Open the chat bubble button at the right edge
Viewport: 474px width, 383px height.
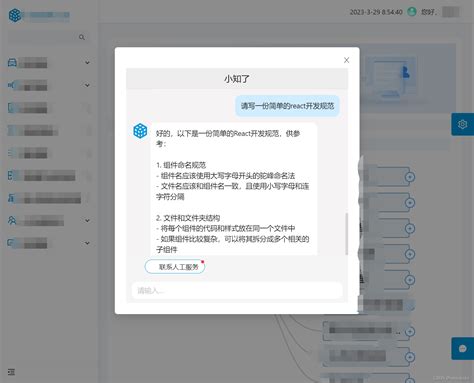point(463,349)
